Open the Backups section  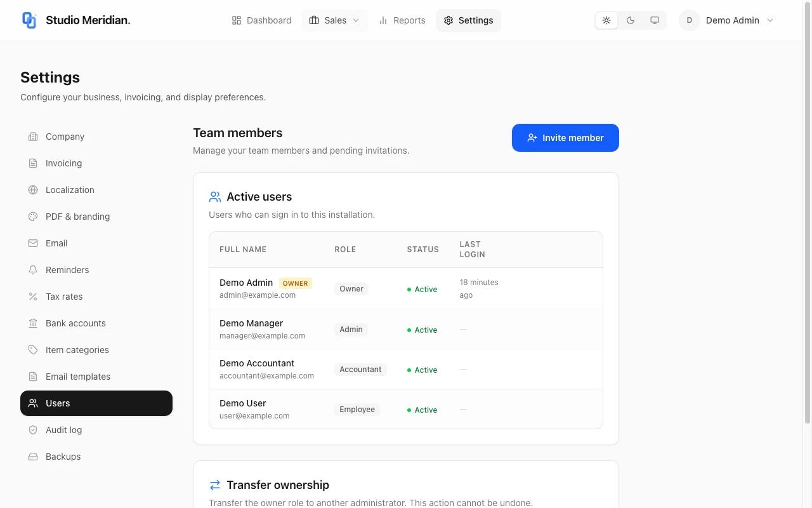pyautogui.click(x=96, y=457)
